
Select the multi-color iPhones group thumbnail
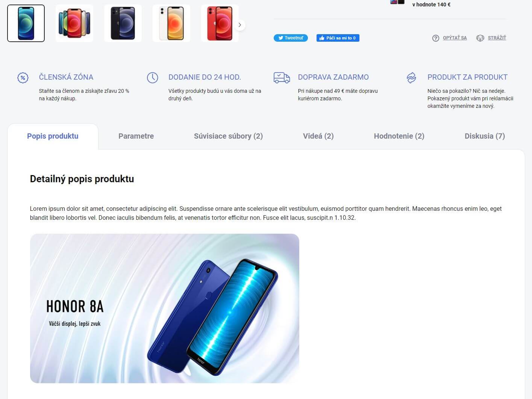click(x=74, y=23)
